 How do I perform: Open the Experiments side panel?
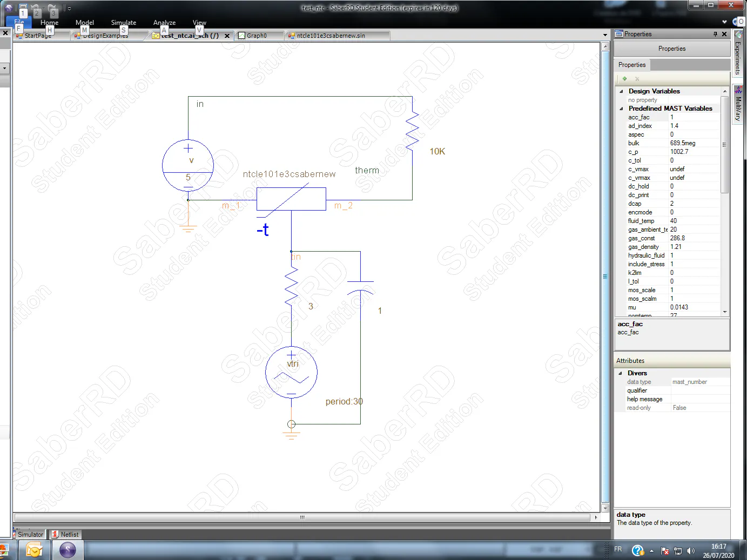(738, 54)
